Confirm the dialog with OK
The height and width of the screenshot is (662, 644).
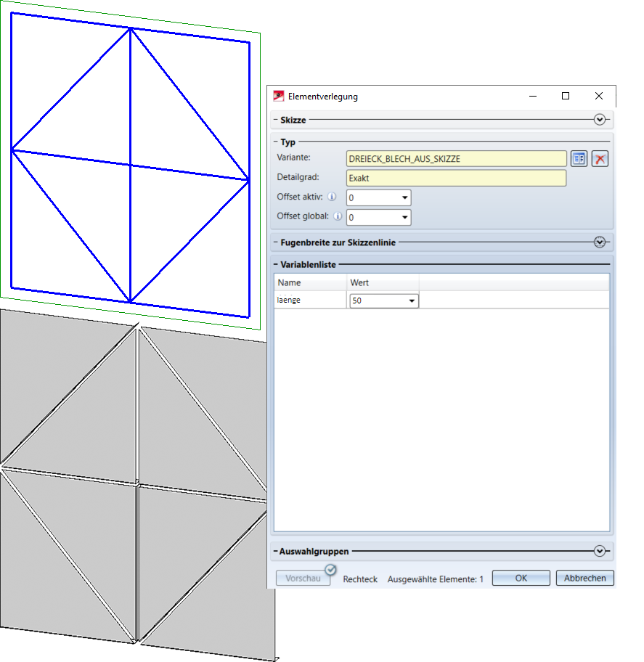[521, 579]
